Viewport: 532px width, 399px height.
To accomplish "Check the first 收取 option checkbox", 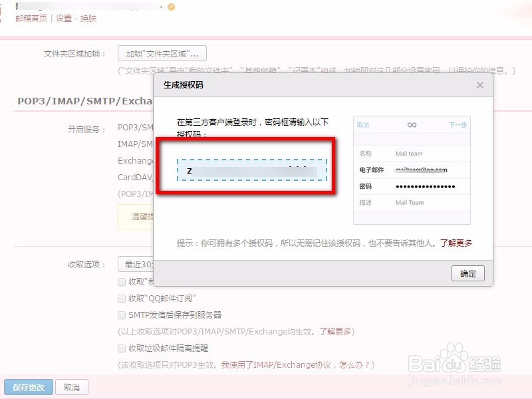I will (121, 281).
